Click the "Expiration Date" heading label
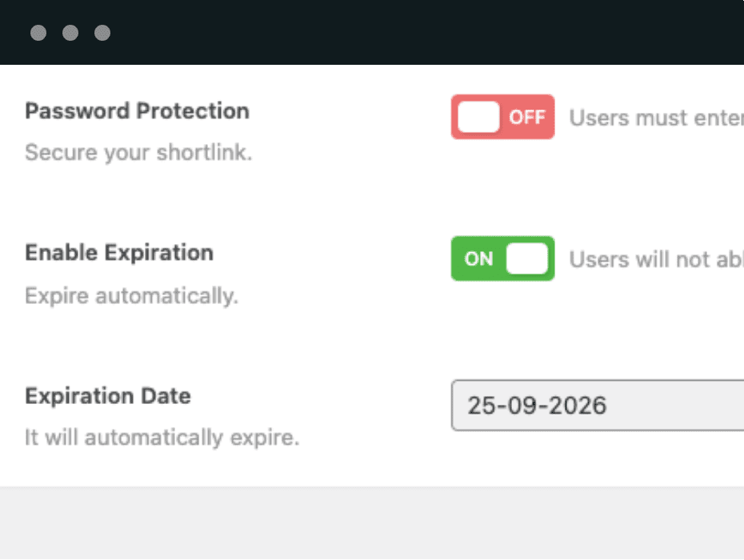This screenshot has height=560, width=744. coord(108,396)
